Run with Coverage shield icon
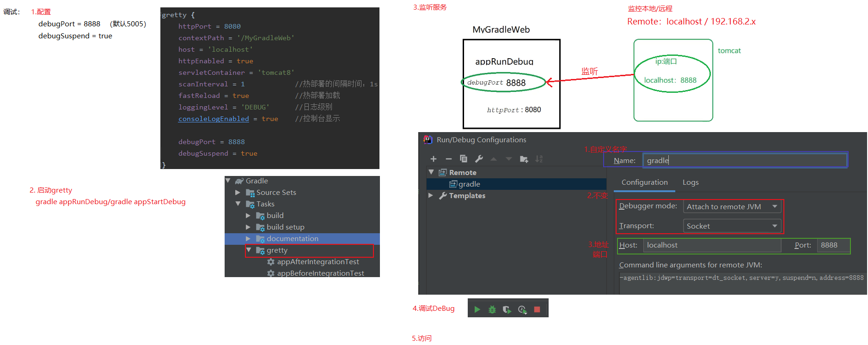Viewport: 868px width, 345px height. click(x=507, y=309)
